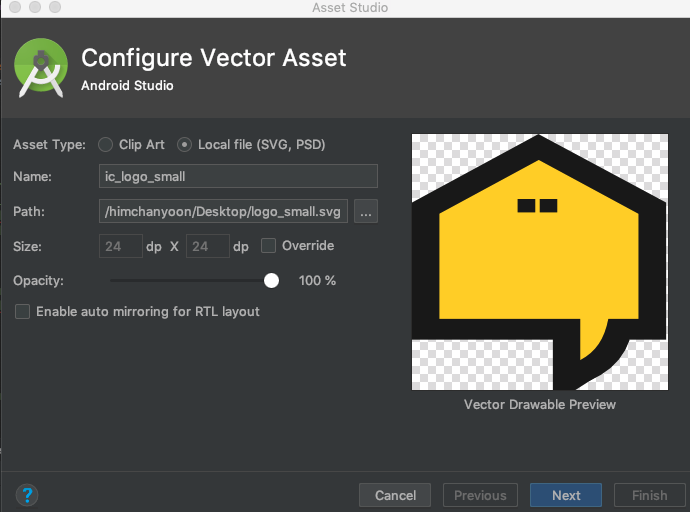The image size is (690, 512).
Task: Click the Cancel button
Action: pos(395,495)
